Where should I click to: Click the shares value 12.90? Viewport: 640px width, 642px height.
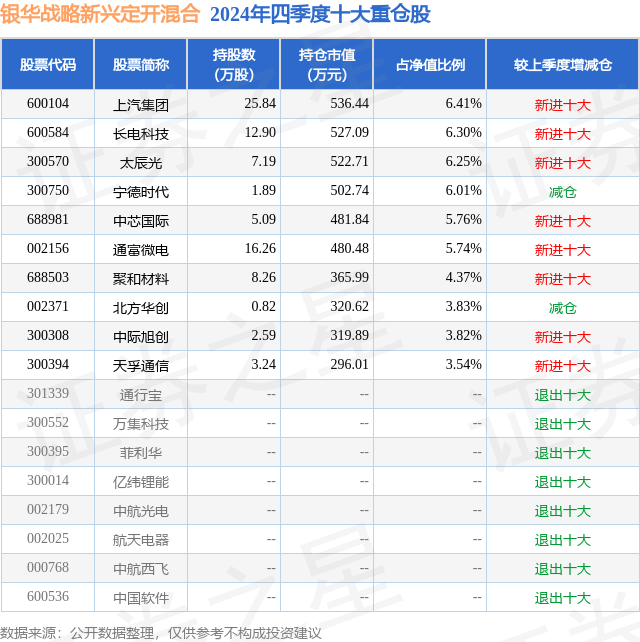(260, 133)
